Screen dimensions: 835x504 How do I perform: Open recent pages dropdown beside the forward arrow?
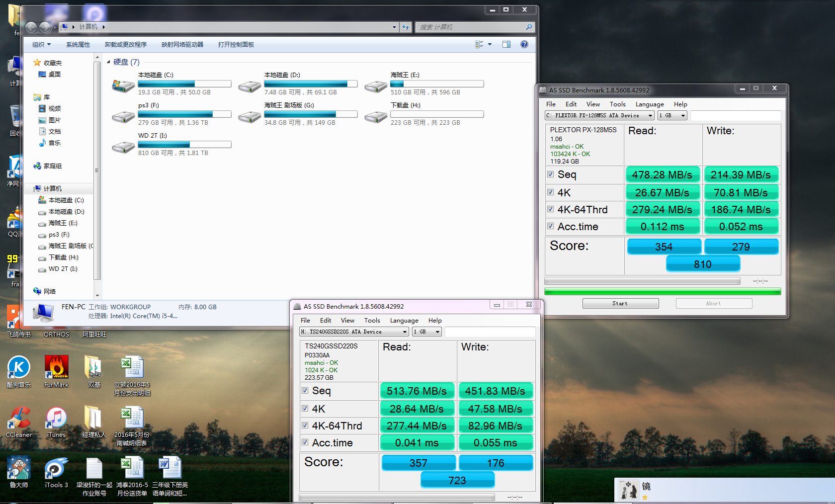point(54,27)
